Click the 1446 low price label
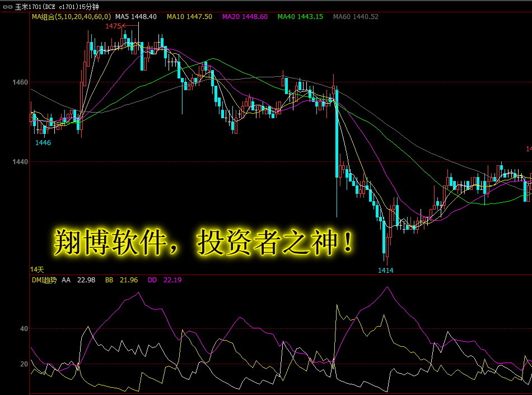 coord(43,143)
